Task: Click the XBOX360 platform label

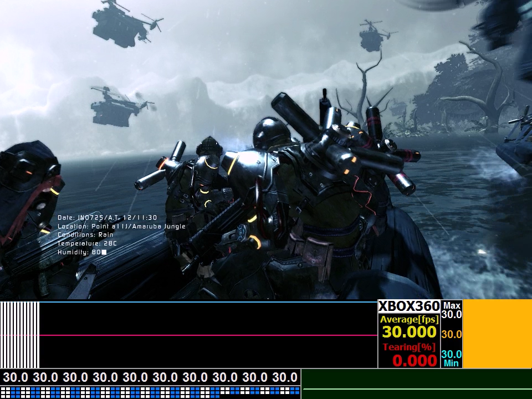Action: (x=409, y=306)
